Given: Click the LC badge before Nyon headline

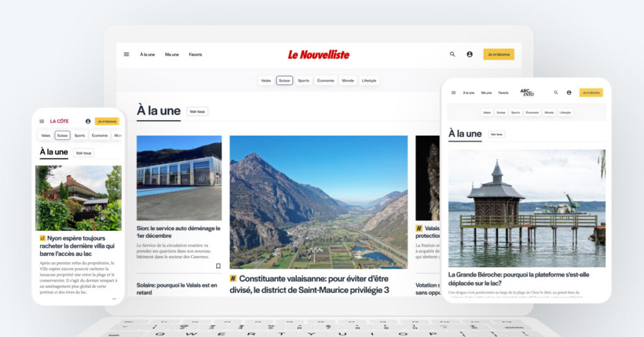Looking at the screenshot, I should point(42,238).
